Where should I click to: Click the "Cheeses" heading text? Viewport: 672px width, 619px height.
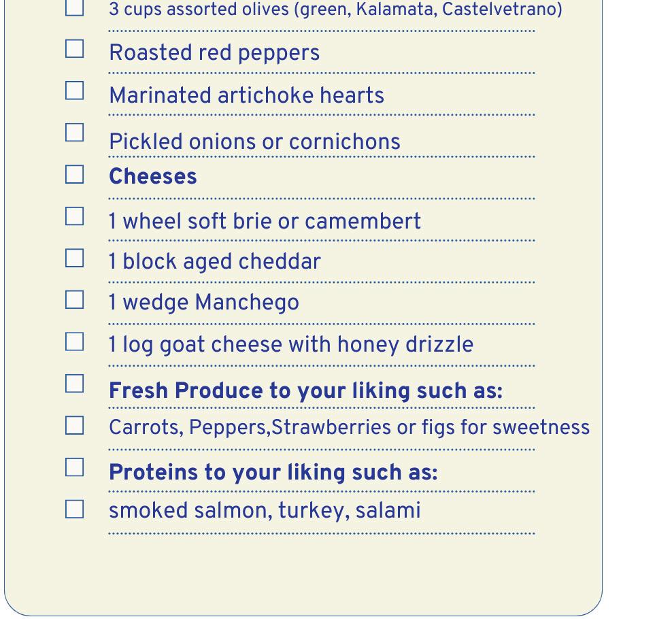[x=153, y=177]
